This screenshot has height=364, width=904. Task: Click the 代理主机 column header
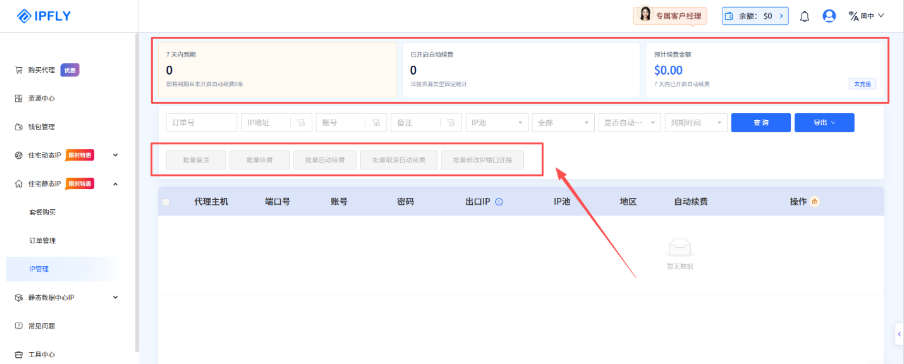211,202
